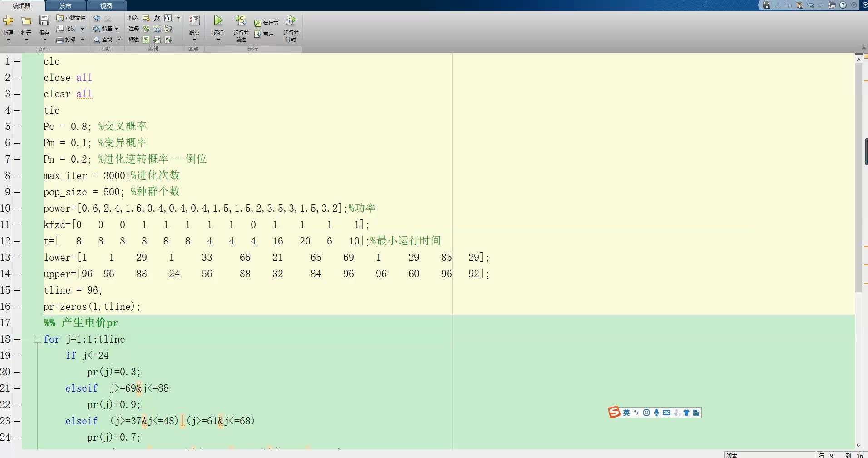Expand the 保存 dropdown arrow
868x458 pixels.
[x=44, y=40]
